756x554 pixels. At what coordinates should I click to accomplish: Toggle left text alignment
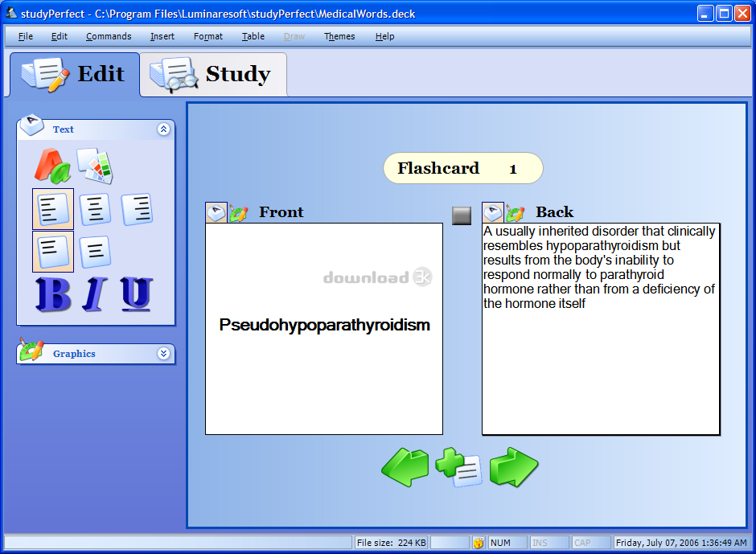tap(53, 209)
